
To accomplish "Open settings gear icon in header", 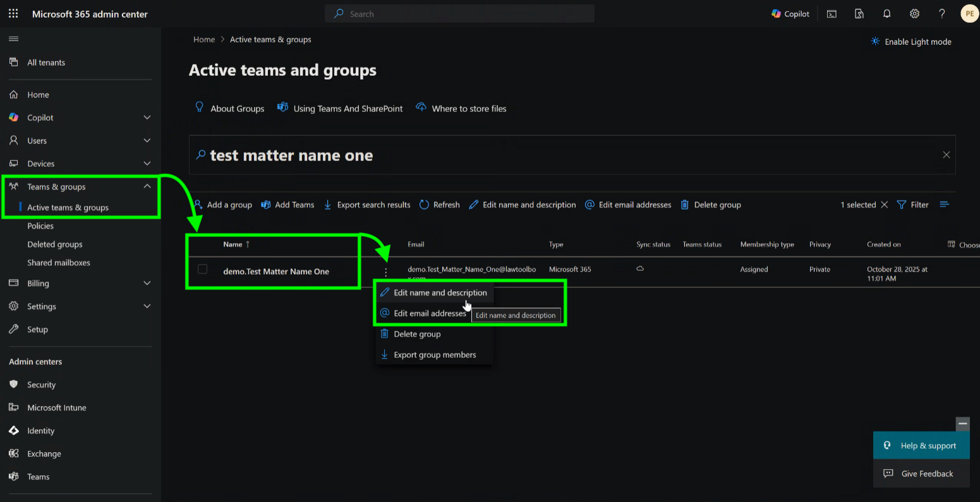I will click(914, 14).
